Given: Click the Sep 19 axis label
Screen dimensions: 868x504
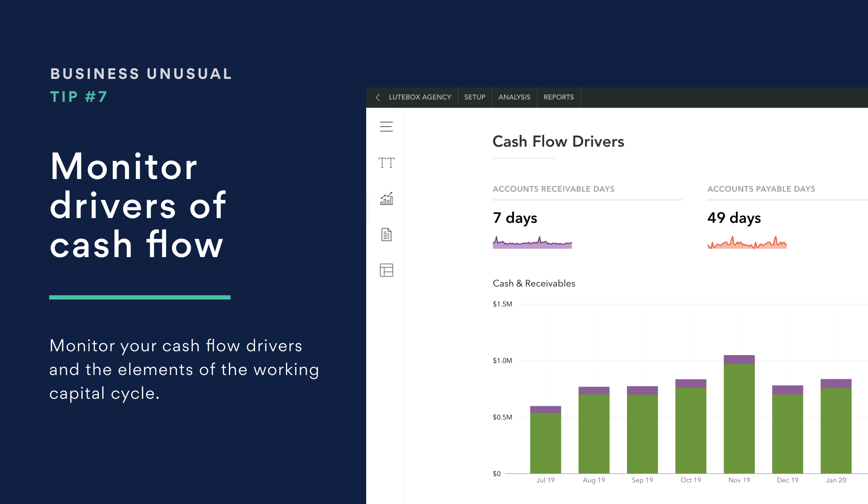Looking at the screenshot, I should 642,480.
